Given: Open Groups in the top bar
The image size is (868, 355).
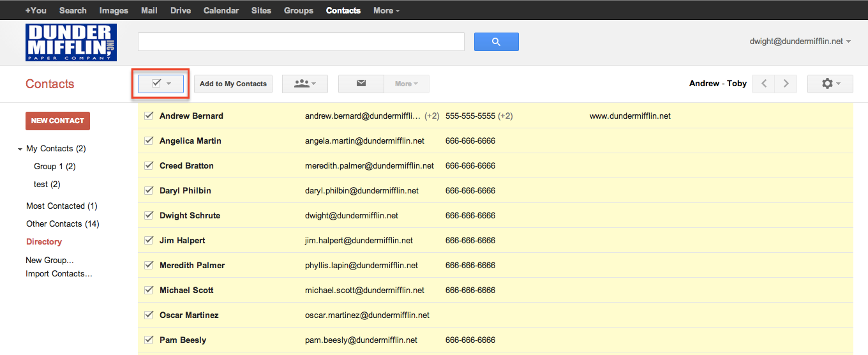Looking at the screenshot, I should 299,10.
